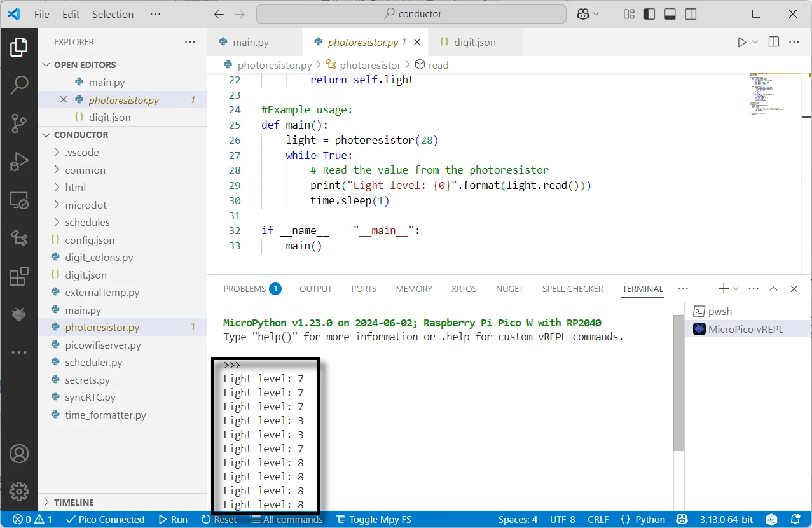This screenshot has width=812, height=528.
Task: Click Reset button in status bar
Action: 219,519
